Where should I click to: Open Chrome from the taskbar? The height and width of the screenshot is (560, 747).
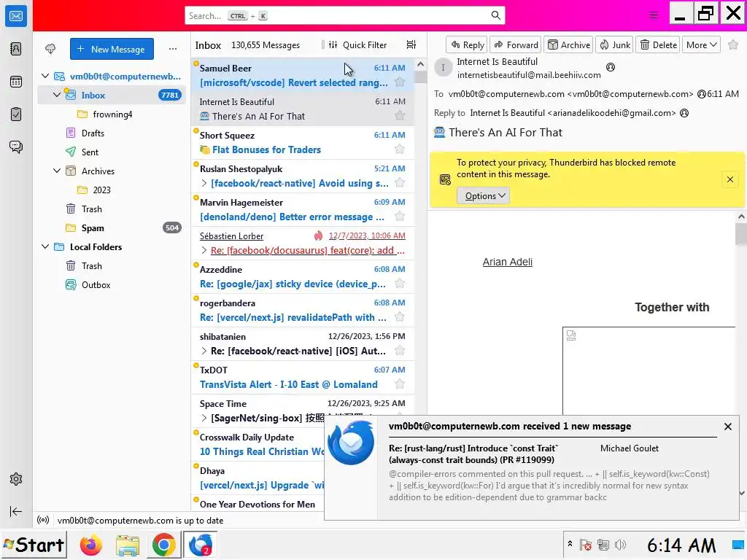pos(163,545)
